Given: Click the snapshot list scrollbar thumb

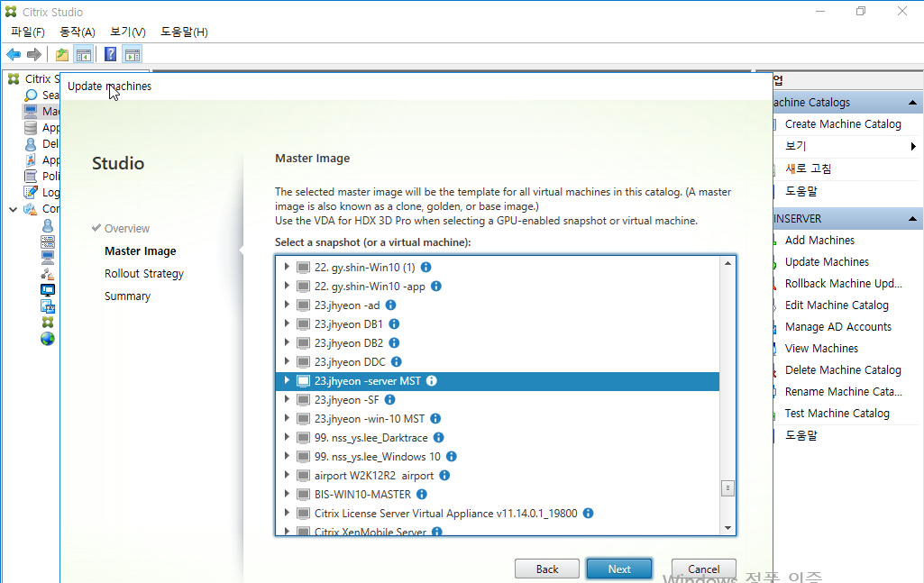Looking at the screenshot, I should click(x=727, y=488).
